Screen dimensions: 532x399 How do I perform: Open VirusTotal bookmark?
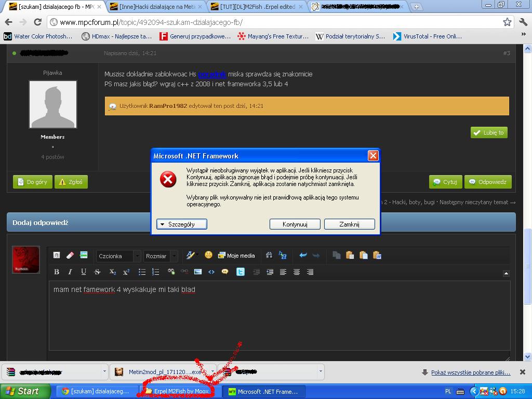[x=427, y=36]
